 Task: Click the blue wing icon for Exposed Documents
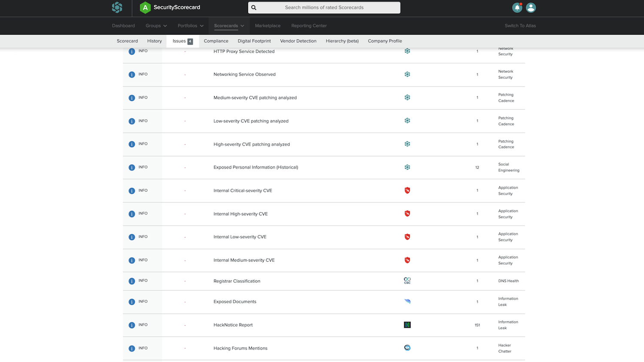407,302
